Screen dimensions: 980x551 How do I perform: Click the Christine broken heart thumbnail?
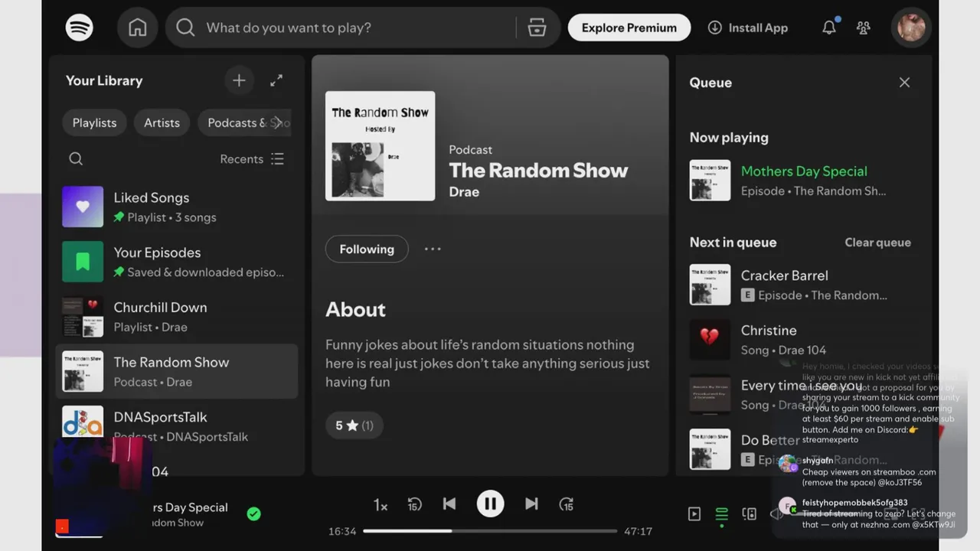(710, 340)
